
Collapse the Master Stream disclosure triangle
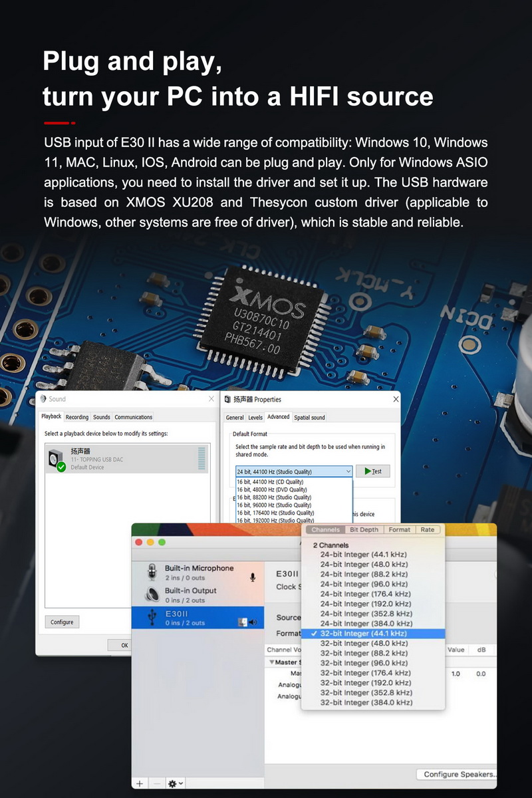click(272, 662)
